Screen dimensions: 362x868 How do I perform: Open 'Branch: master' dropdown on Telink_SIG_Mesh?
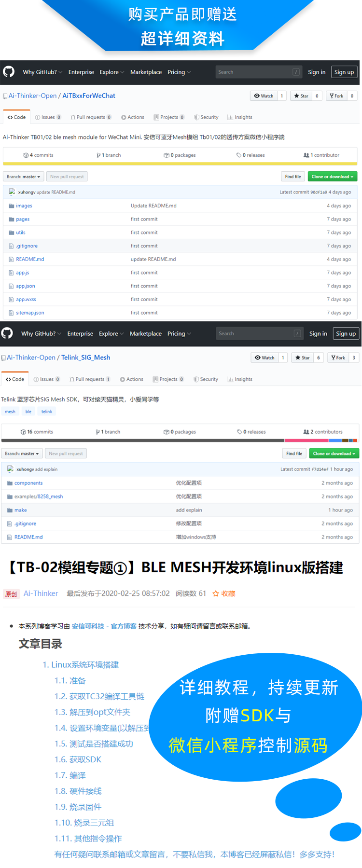coord(22,454)
